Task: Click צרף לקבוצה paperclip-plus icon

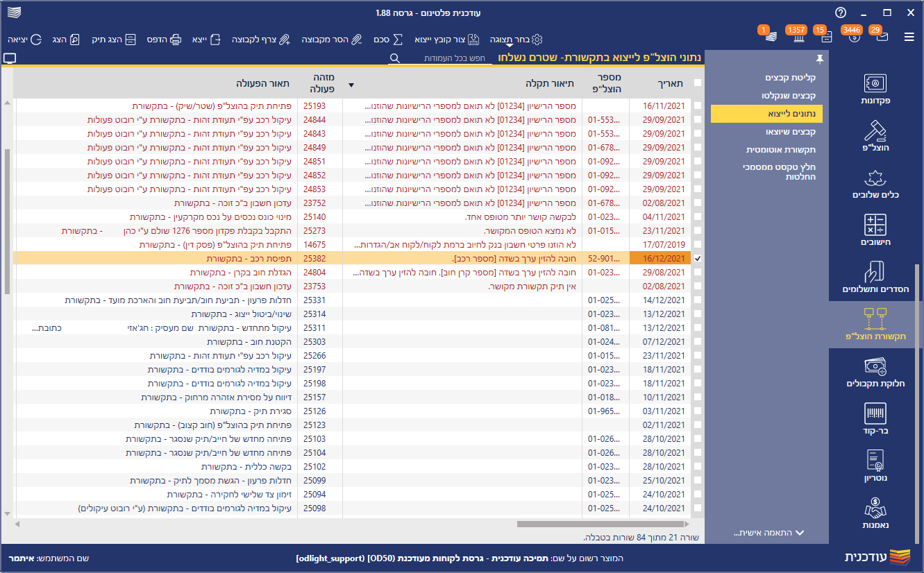Action: pos(284,40)
